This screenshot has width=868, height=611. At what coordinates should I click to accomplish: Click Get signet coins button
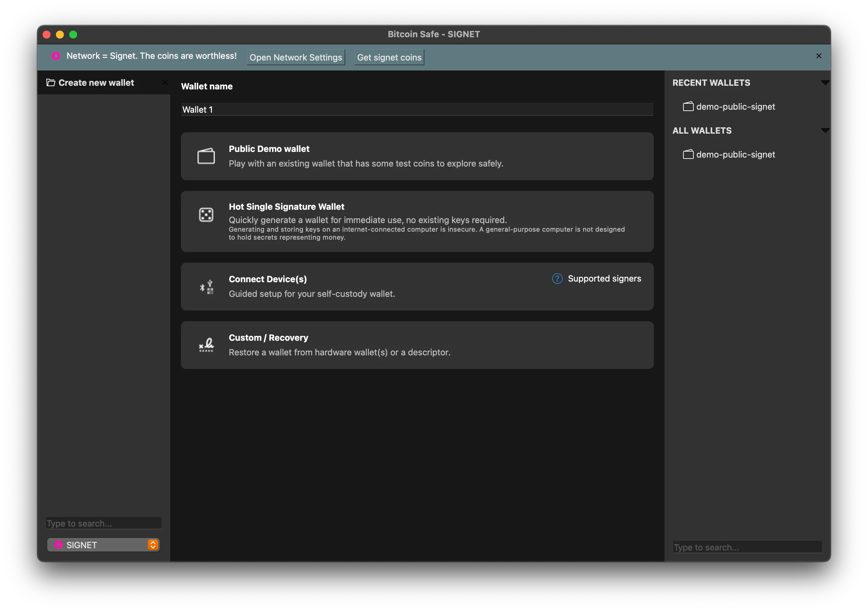point(389,57)
